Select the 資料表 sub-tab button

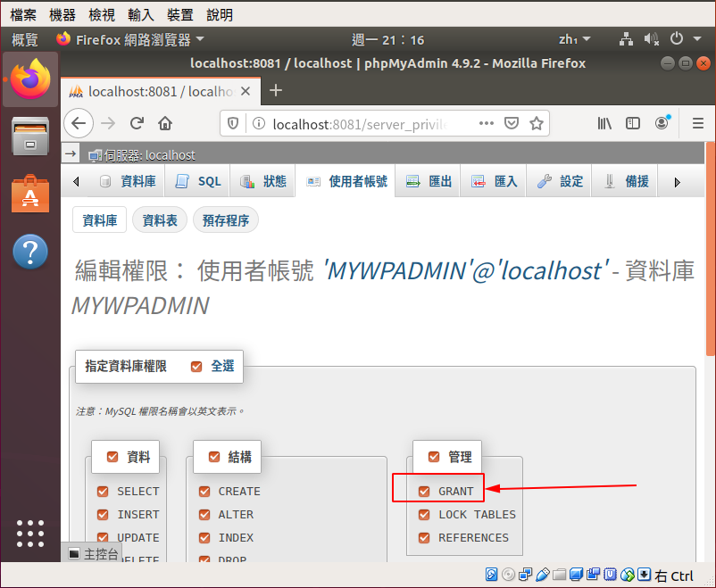click(x=160, y=220)
